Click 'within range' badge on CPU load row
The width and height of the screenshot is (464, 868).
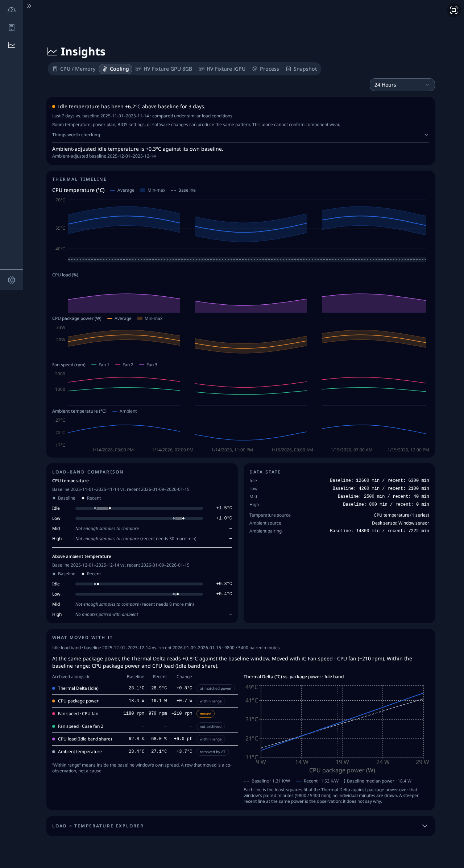[x=211, y=739]
